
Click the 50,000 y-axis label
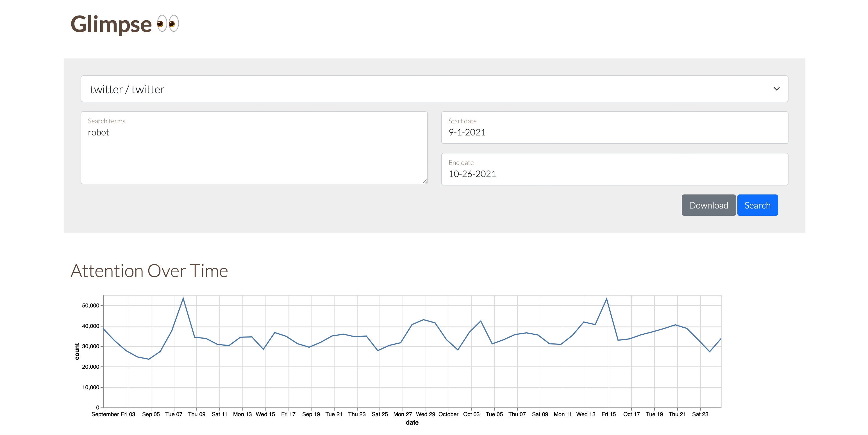90,305
